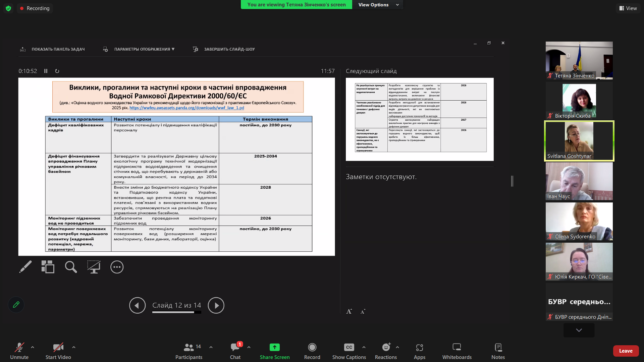The width and height of the screenshot is (644, 362).
Task: Expand the Share Screen button
Action: pos(274,347)
